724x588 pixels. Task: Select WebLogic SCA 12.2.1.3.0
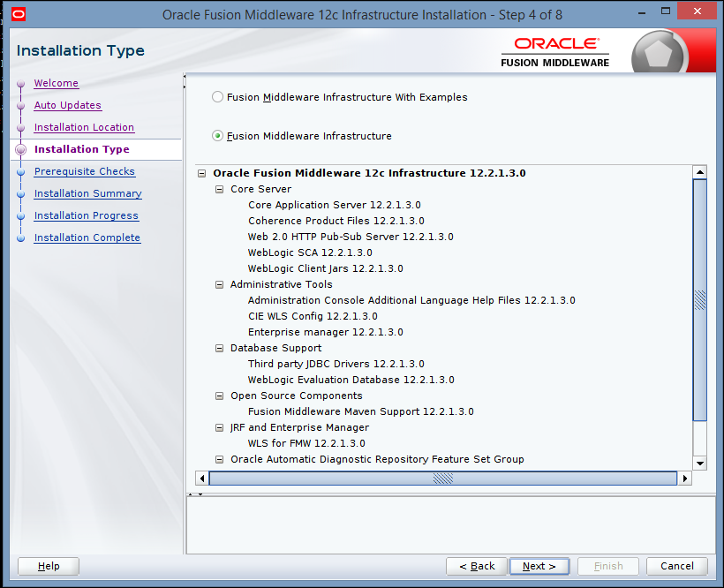tap(310, 253)
